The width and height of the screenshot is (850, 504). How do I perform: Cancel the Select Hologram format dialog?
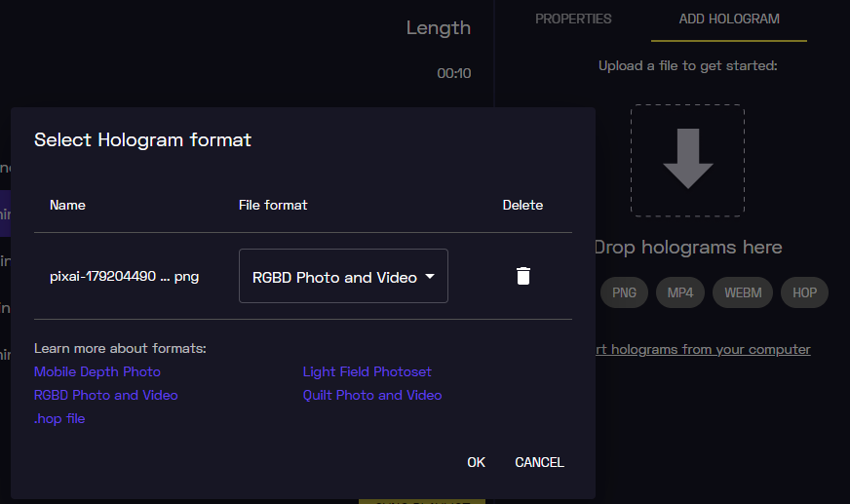pyautogui.click(x=539, y=462)
